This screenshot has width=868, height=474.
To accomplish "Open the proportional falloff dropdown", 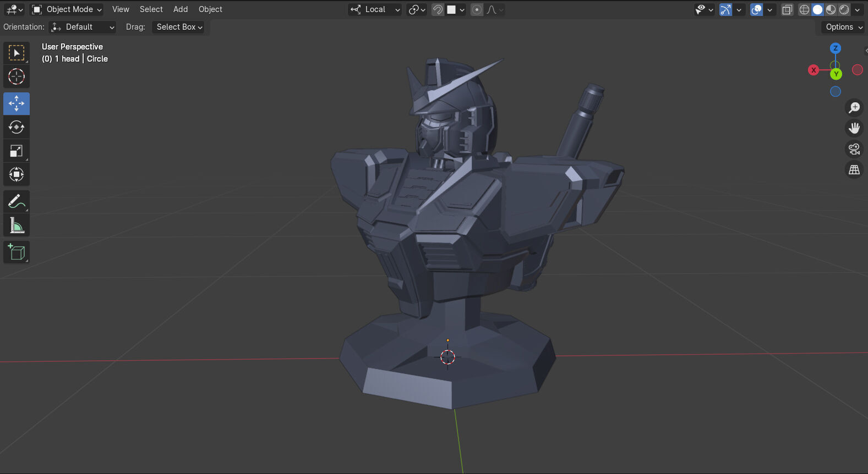I will tap(495, 9).
